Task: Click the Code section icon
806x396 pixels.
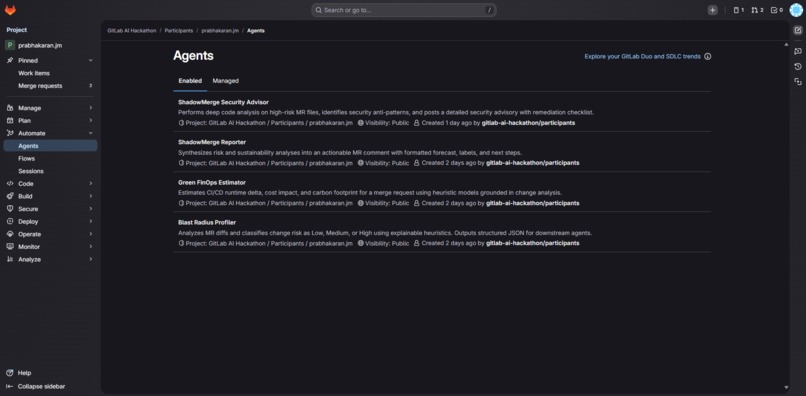Action: click(x=10, y=184)
